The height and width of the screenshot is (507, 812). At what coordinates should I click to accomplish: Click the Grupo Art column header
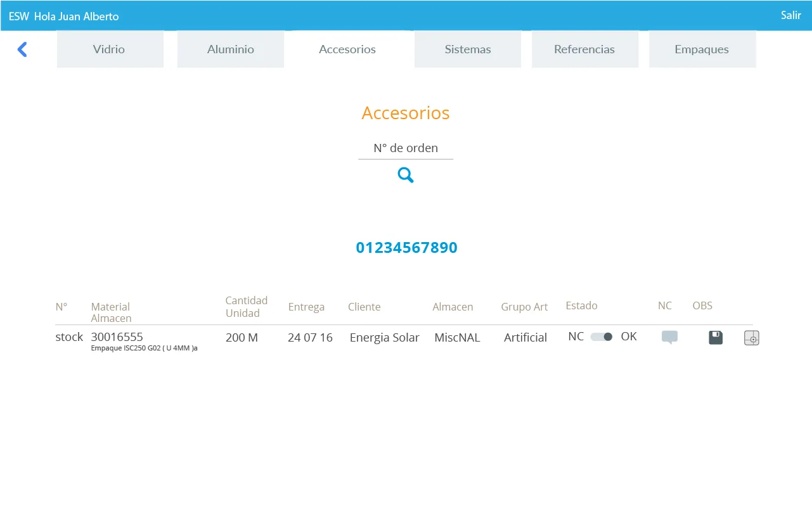(524, 307)
